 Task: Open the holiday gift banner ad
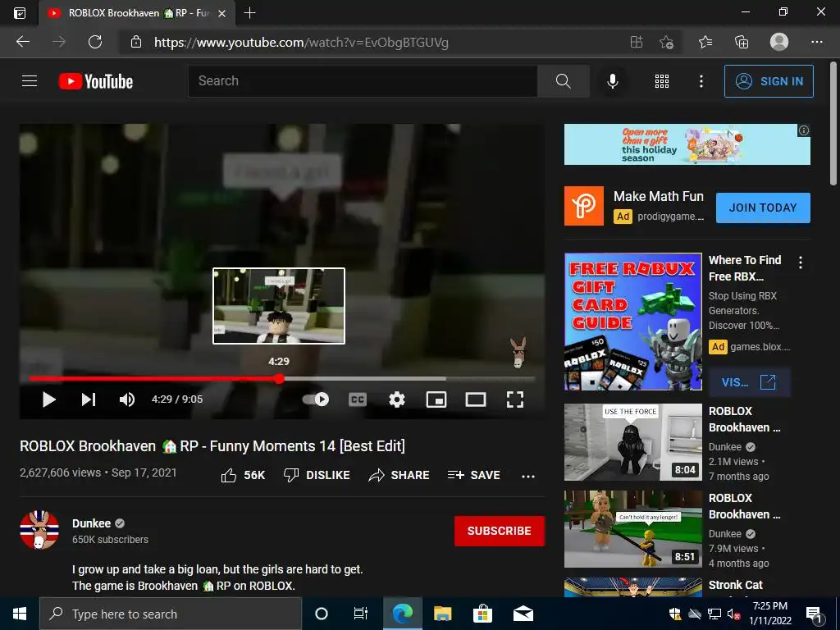[x=687, y=144]
